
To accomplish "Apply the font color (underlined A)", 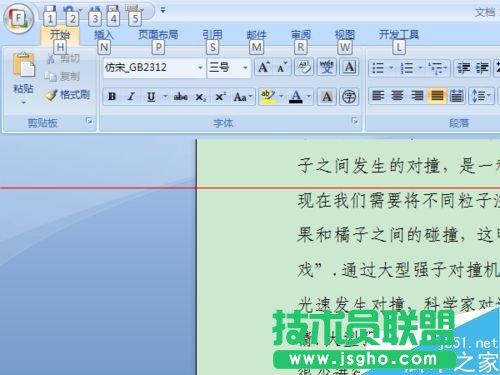I will tap(296, 97).
